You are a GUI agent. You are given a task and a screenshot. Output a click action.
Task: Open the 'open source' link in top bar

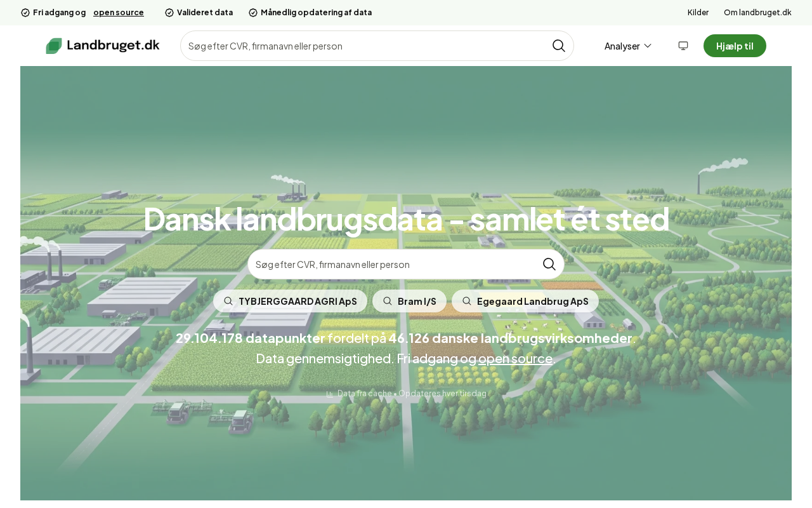pos(119,13)
